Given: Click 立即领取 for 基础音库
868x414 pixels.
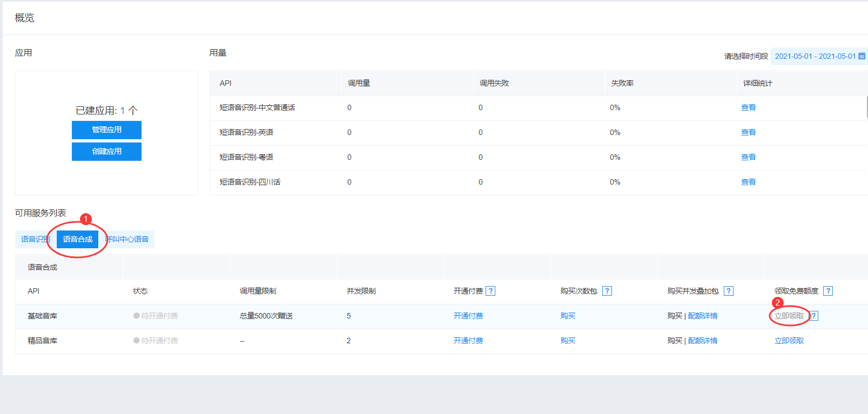Looking at the screenshot, I should point(789,316).
